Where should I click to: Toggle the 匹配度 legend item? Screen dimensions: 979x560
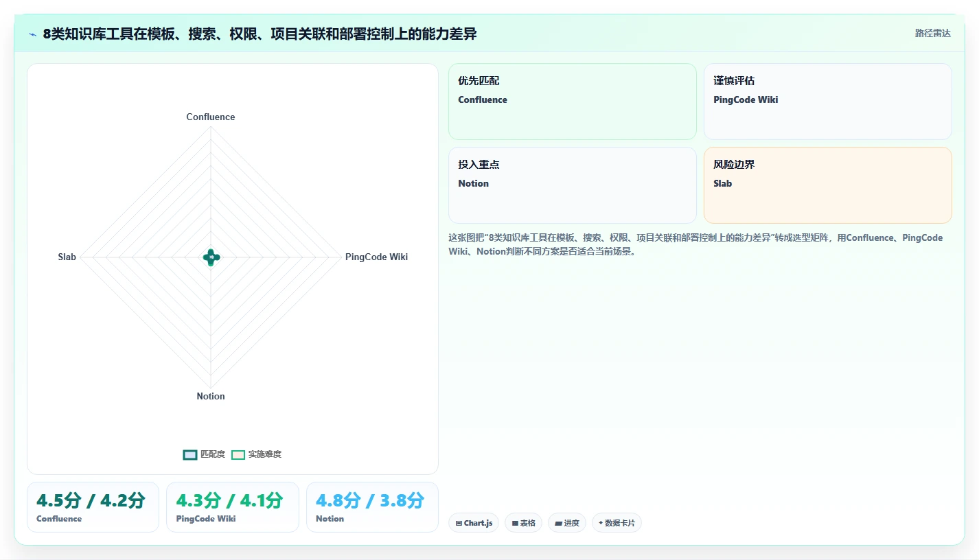(205, 454)
